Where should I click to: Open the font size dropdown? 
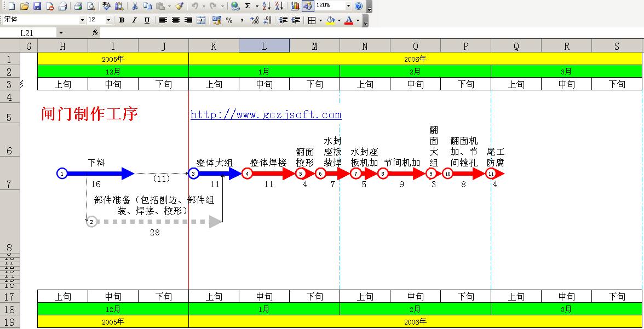pyautogui.click(x=108, y=20)
